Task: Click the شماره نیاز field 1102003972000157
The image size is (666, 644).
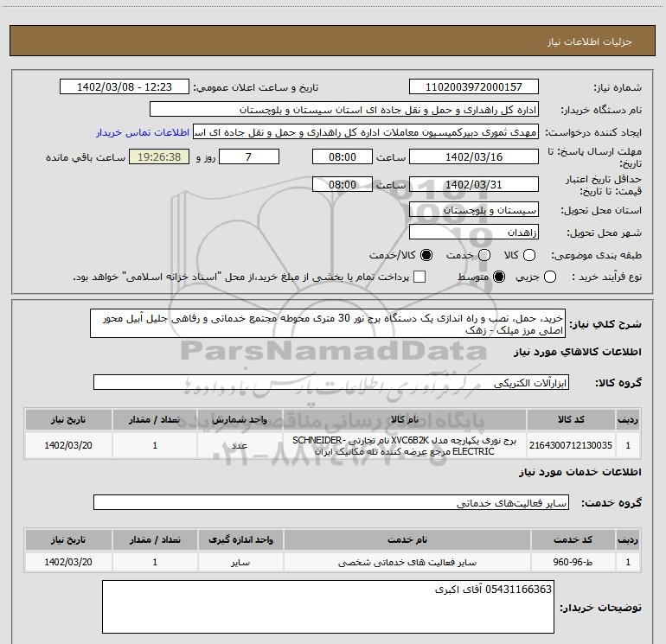Action: pyautogui.click(x=474, y=86)
